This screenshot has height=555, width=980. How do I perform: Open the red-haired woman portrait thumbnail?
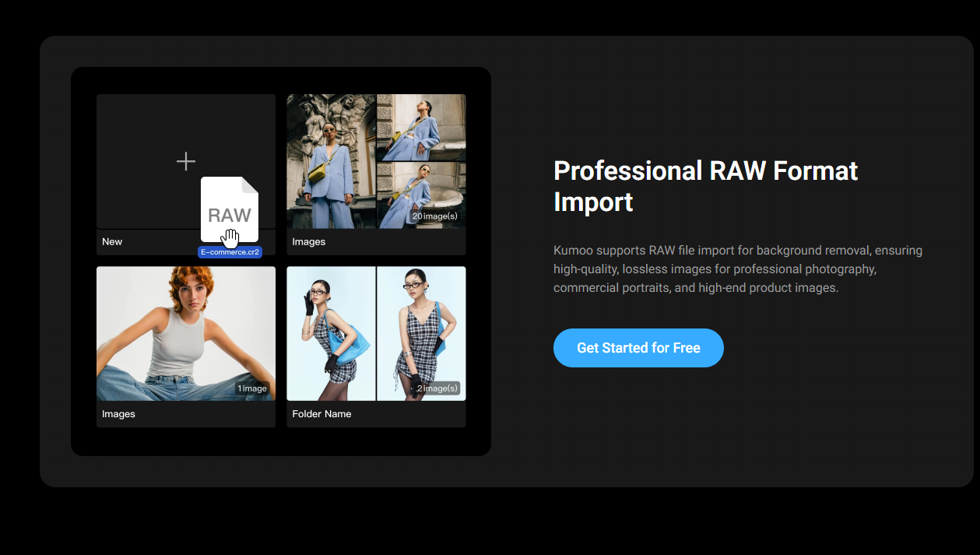(x=185, y=333)
